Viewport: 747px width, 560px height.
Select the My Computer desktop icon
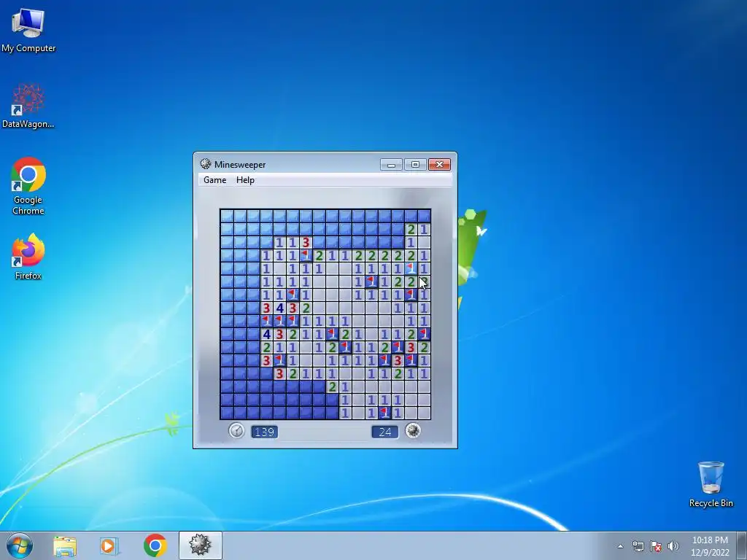point(28,31)
